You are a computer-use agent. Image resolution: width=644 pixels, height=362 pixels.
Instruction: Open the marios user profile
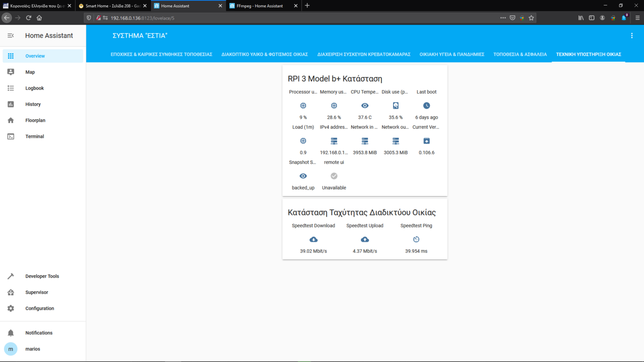click(43, 349)
